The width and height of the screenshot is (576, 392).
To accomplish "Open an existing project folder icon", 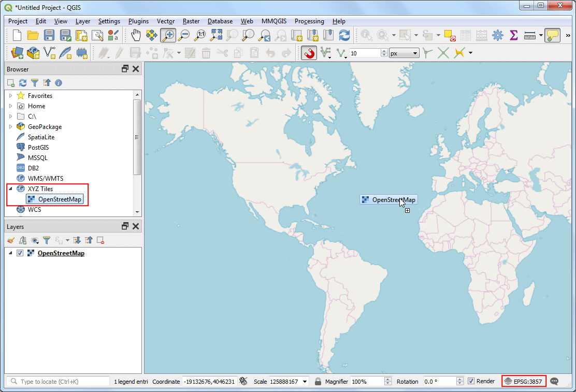I will pos(33,35).
